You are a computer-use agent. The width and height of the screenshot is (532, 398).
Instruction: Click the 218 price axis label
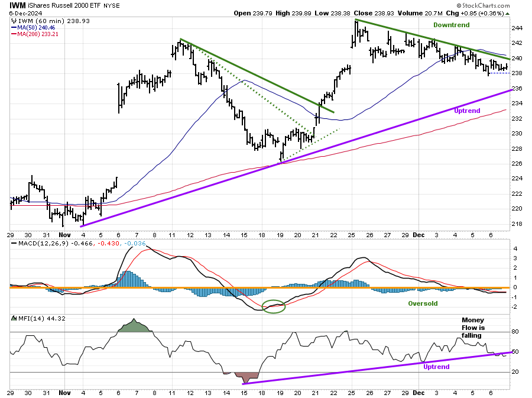[x=517, y=224]
